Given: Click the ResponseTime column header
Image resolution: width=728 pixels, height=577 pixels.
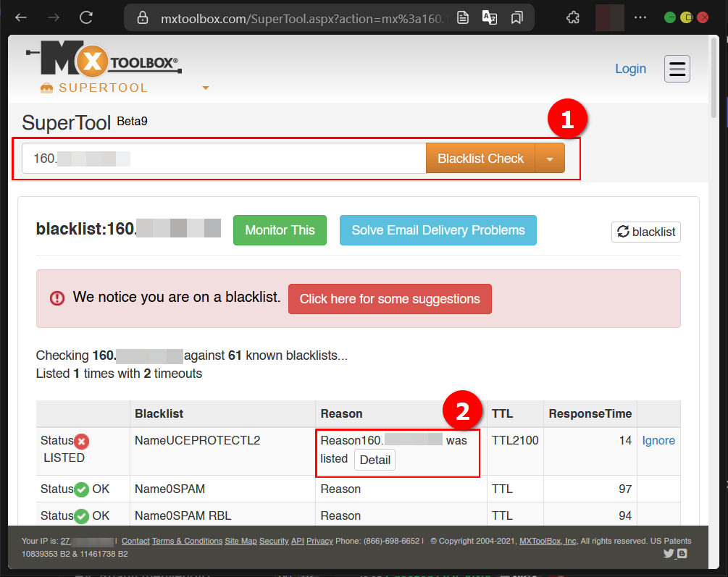Looking at the screenshot, I should click(x=590, y=413).
